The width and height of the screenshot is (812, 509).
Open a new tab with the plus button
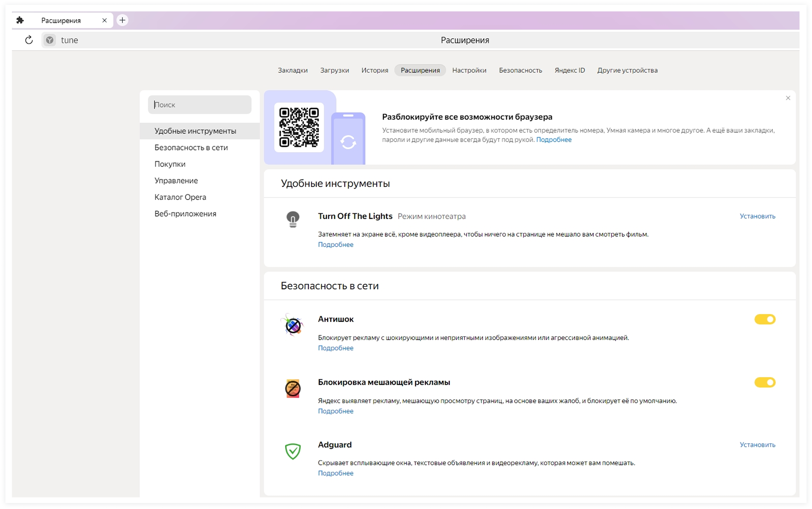pos(122,20)
